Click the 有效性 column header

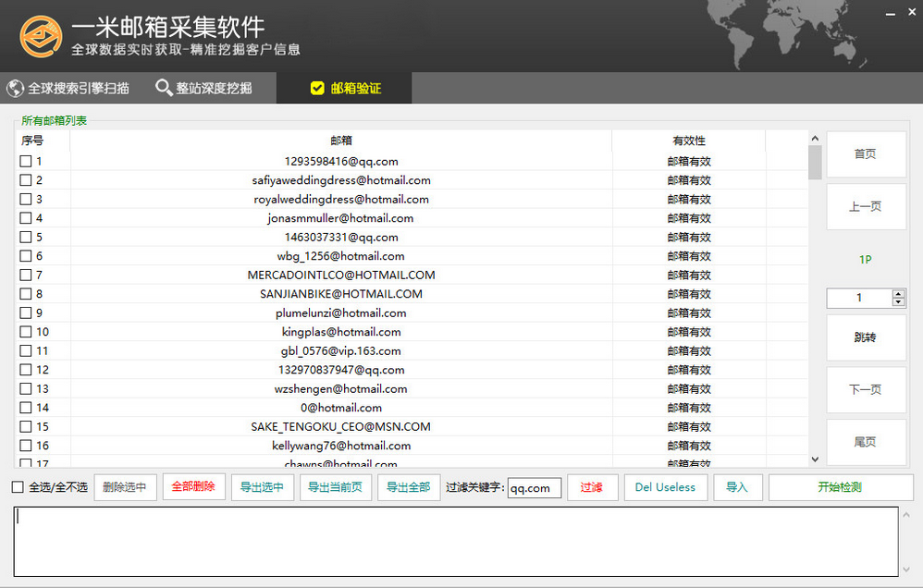pos(688,141)
